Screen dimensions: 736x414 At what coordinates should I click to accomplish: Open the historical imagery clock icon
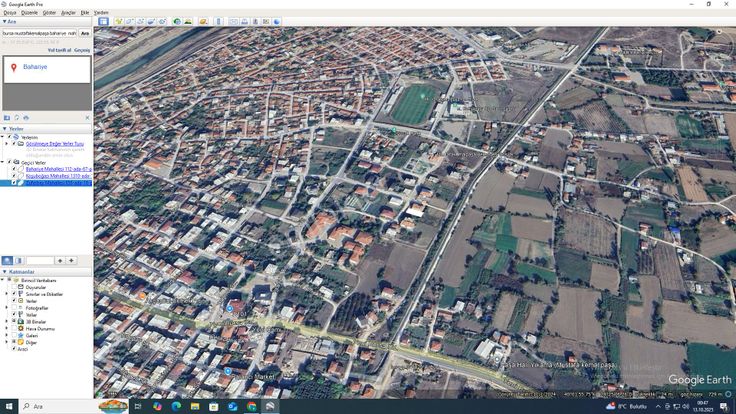[178, 21]
